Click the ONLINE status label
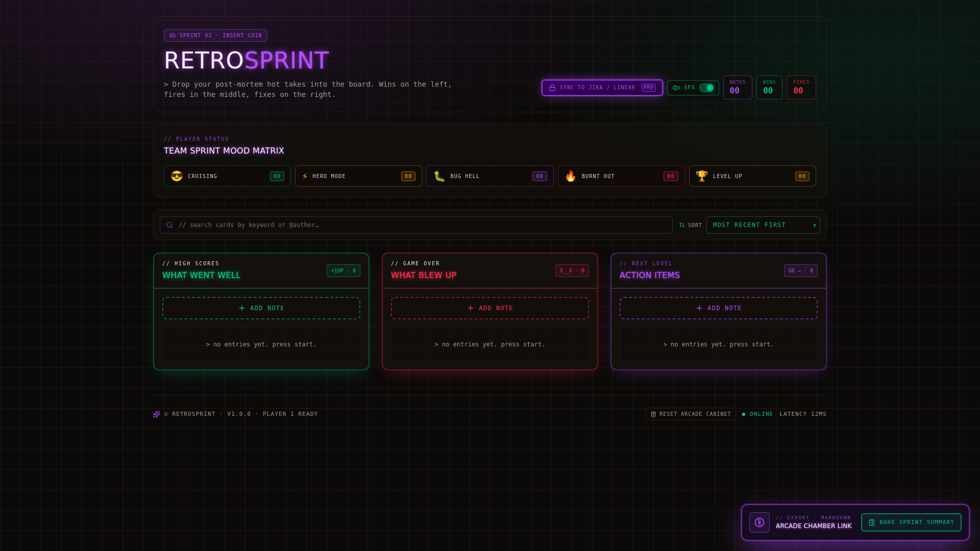980x551 pixels. pyautogui.click(x=762, y=414)
